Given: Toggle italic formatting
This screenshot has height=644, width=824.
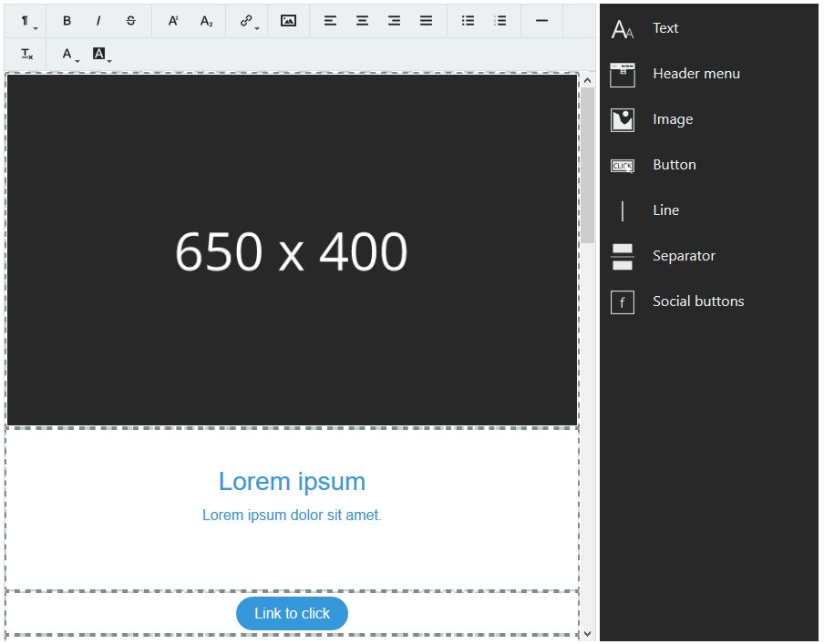Looking at the screenshot, I should (98, 21).
